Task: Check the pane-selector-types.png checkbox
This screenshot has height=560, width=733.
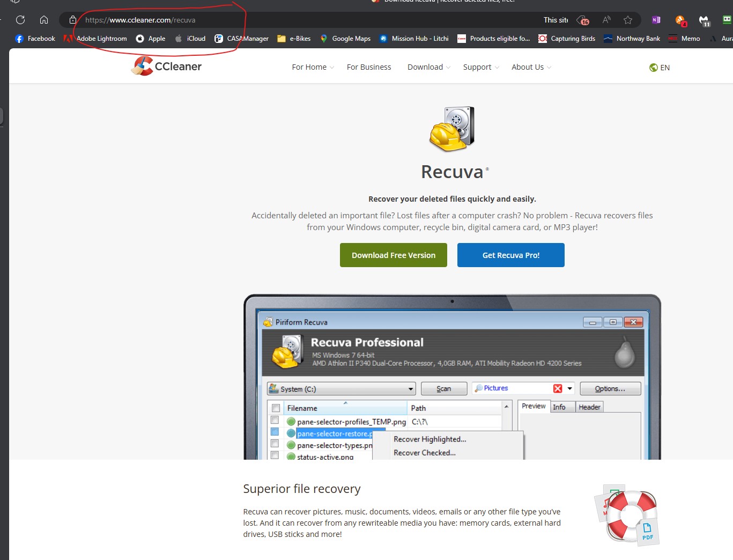Action: point(275,443)
